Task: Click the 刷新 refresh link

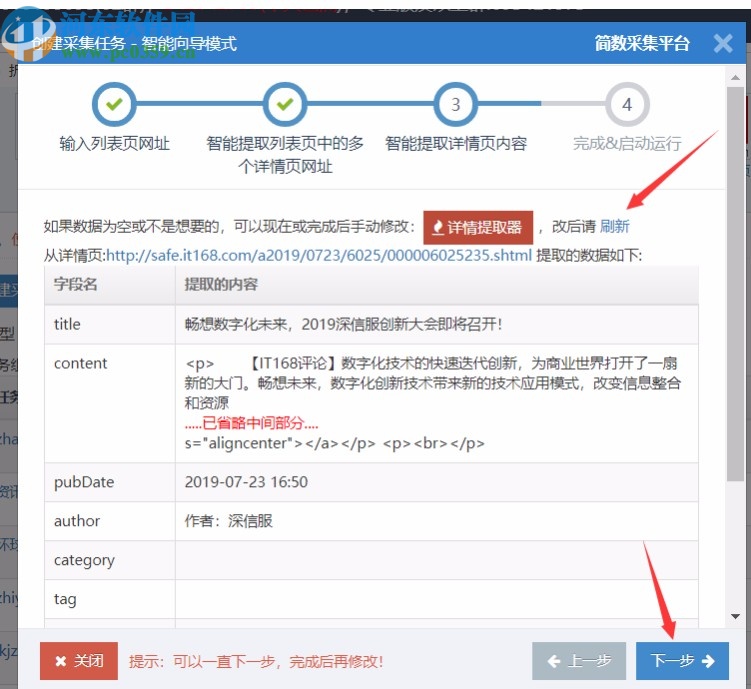Action: tap(614, 226)
